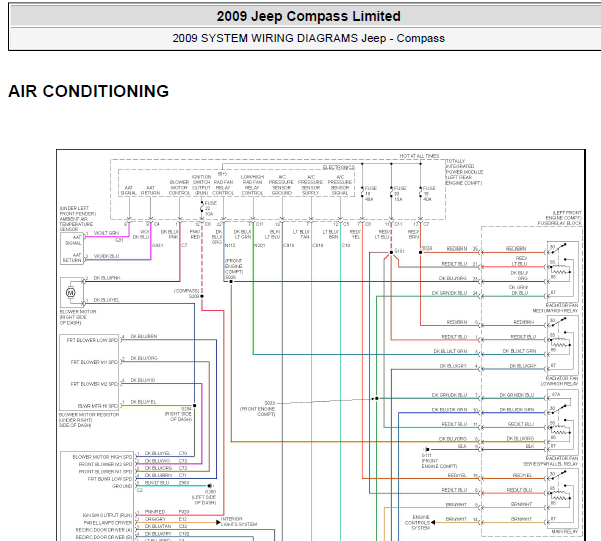The height and width of the screenshot is (541, 601).
Task: Select the 'TOTALLY INTEGRATED POWER MODULE' label
Action: pyautogui.click(x=464, y=172)
